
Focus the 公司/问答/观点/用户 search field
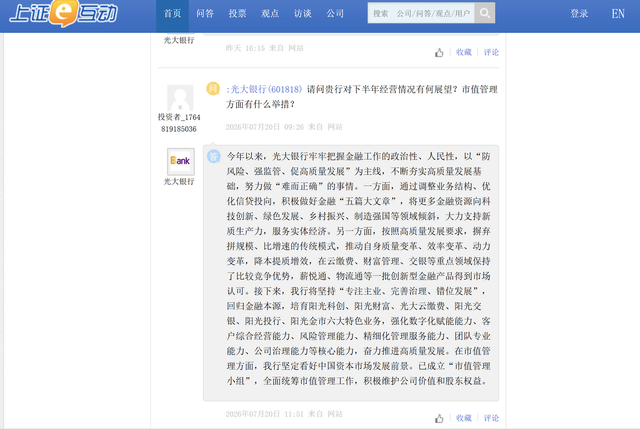pyautogui.click(x=421, y=13)
